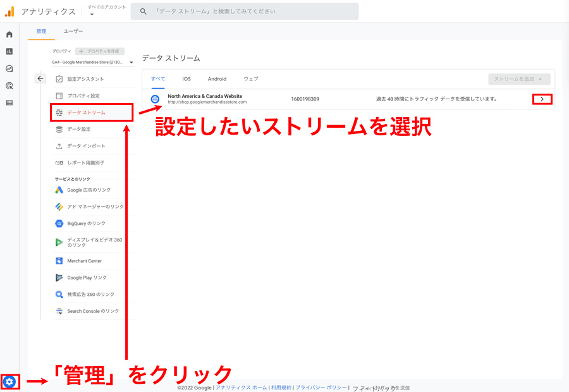The height and width of the screenshot is (392, 569).
Task: Open データ ストリーム menu item
Action: coord(92,113)
